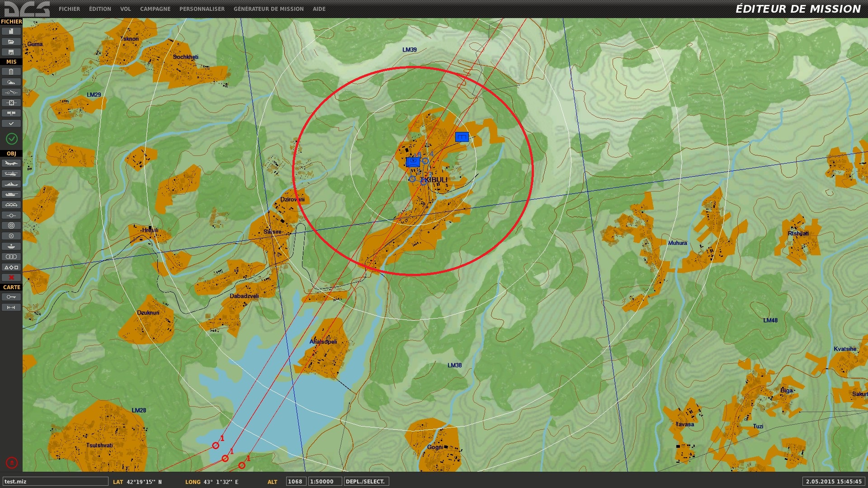Click the test.miz filename field
This screenshot has width=868, height=488.
click(56, 482)
